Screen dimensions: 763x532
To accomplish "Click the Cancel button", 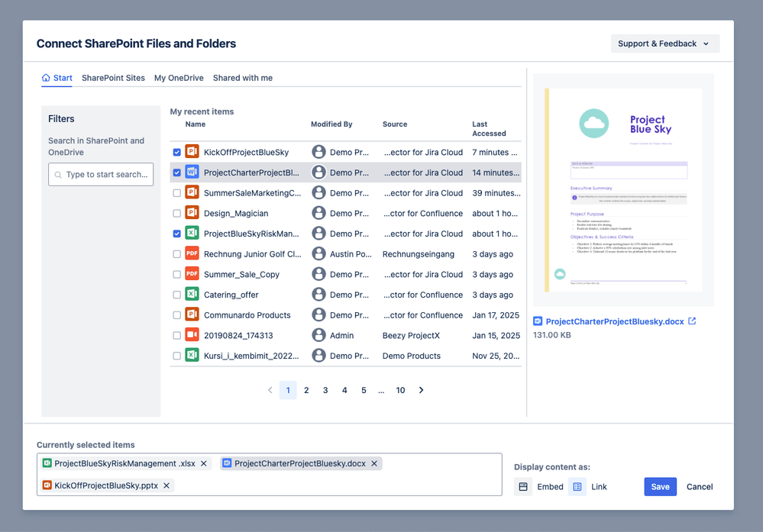I will tap(700, 487).
